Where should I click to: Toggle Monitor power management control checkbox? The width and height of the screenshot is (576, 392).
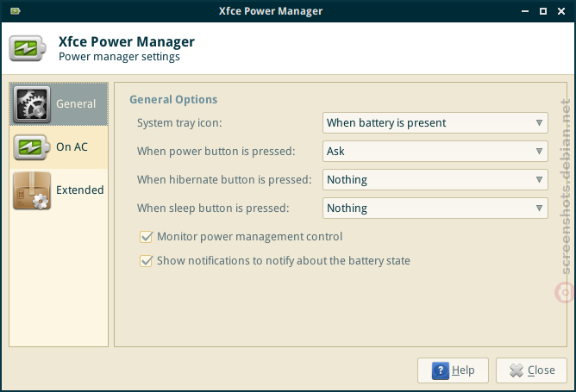[x=146, y=237]
